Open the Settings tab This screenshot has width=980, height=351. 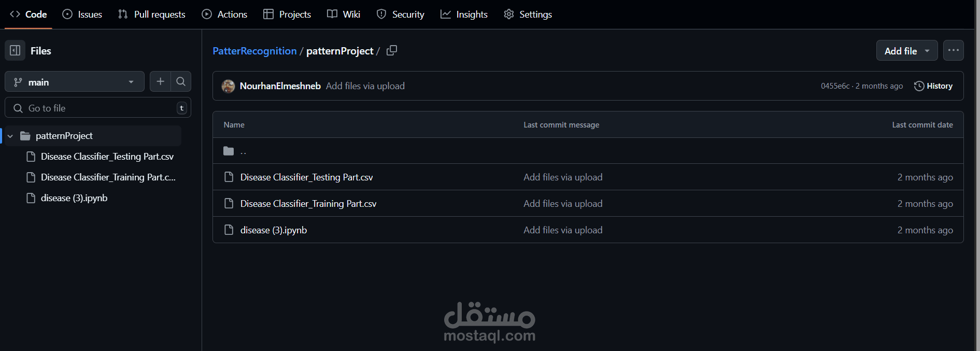coord(528,15)
